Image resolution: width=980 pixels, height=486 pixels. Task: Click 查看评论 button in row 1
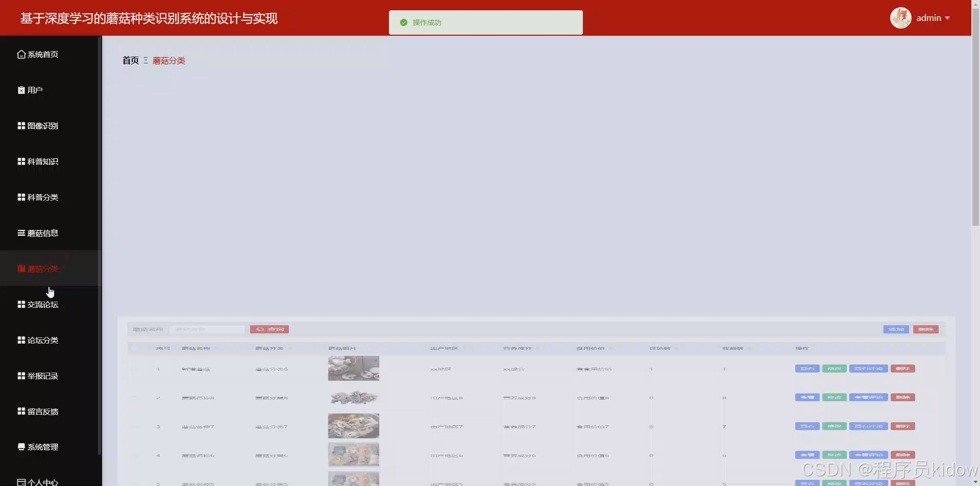coord(869,369)
